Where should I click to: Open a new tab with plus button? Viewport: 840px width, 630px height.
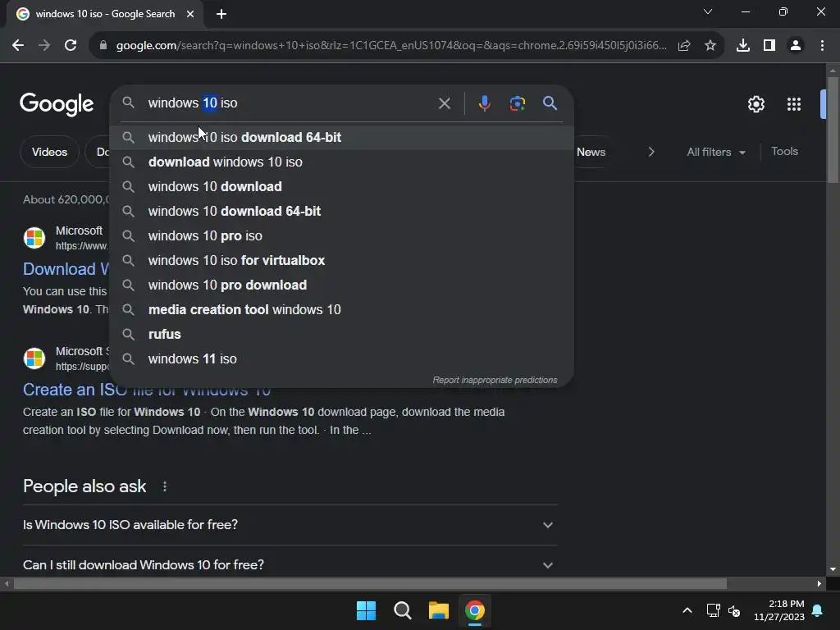(221, 14)
